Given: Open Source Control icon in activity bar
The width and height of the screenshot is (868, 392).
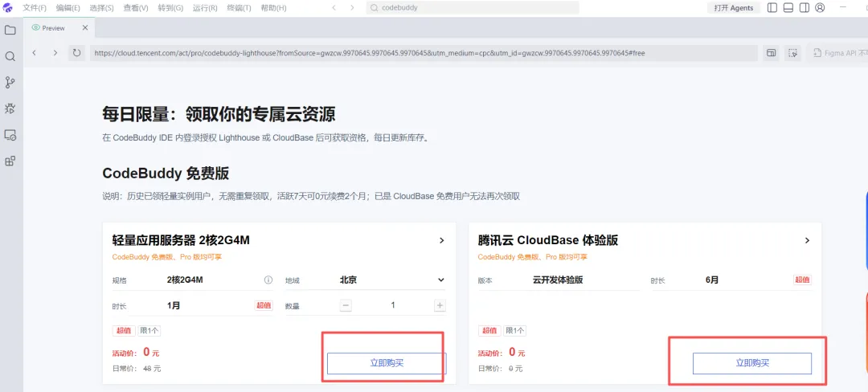Looking at the screenshot, I should 10,83.
